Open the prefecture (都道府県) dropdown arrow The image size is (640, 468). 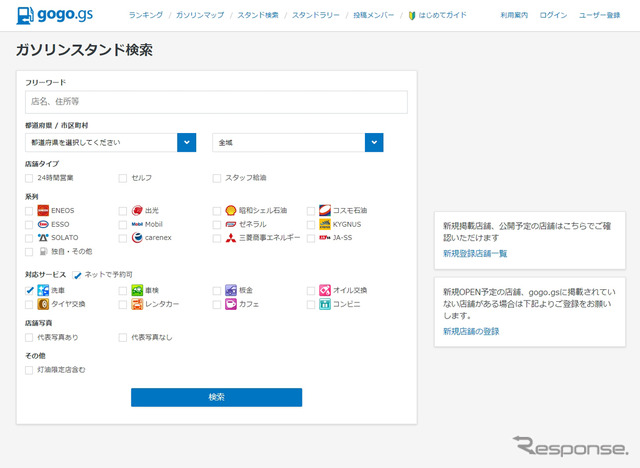click(187, 142)
